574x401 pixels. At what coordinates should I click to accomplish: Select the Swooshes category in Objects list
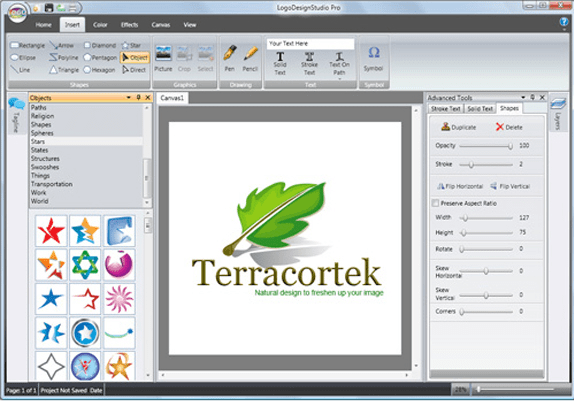point(86,167)
